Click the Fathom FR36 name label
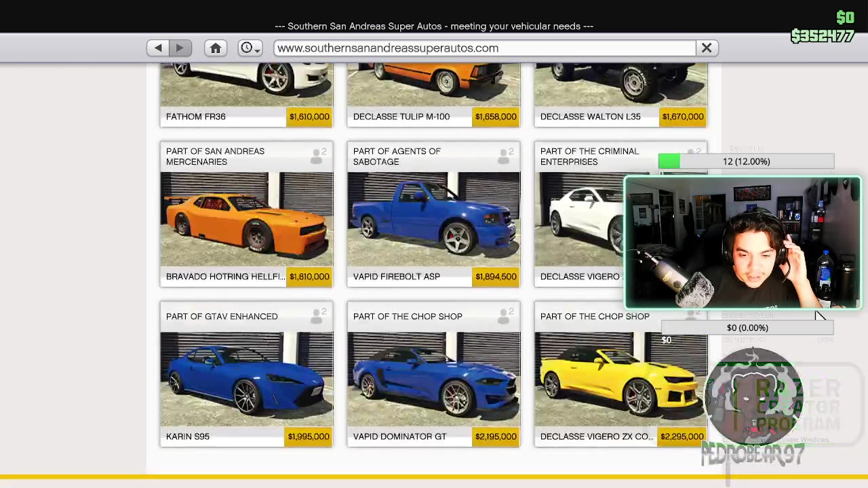Image resolution: width=868 pixels, height=488 pixels. tap(196, 117)
